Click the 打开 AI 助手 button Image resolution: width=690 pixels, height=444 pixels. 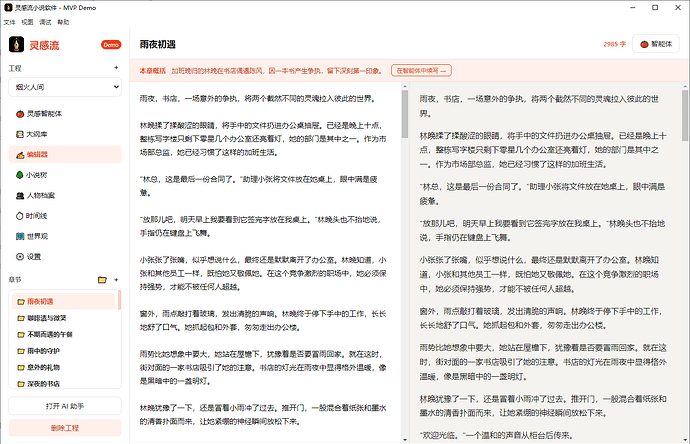[x=65, y=406]
